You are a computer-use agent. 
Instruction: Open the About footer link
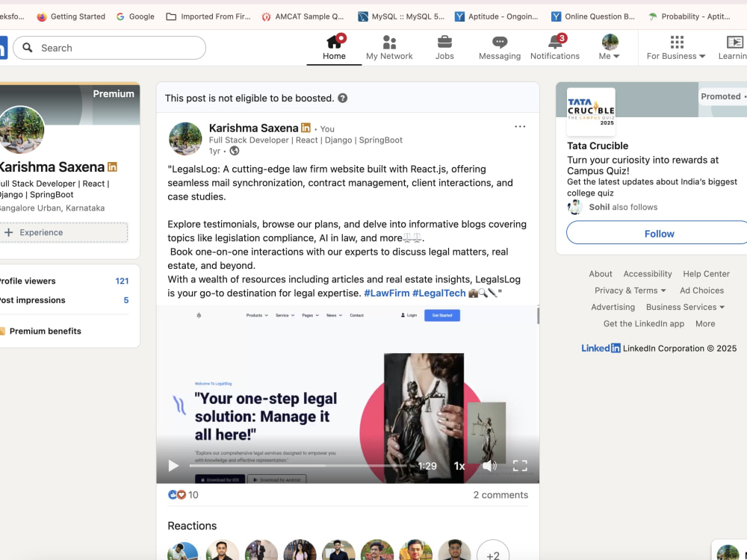coord(601,274)
